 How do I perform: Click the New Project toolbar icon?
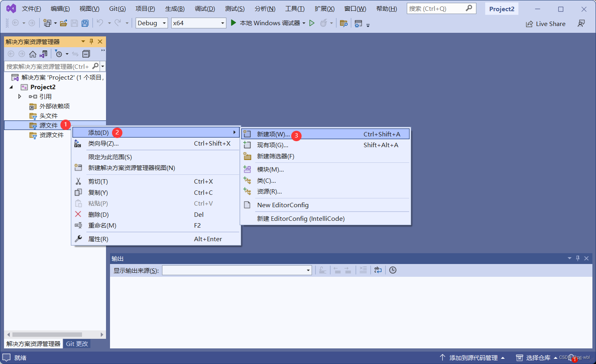(47, 23)
